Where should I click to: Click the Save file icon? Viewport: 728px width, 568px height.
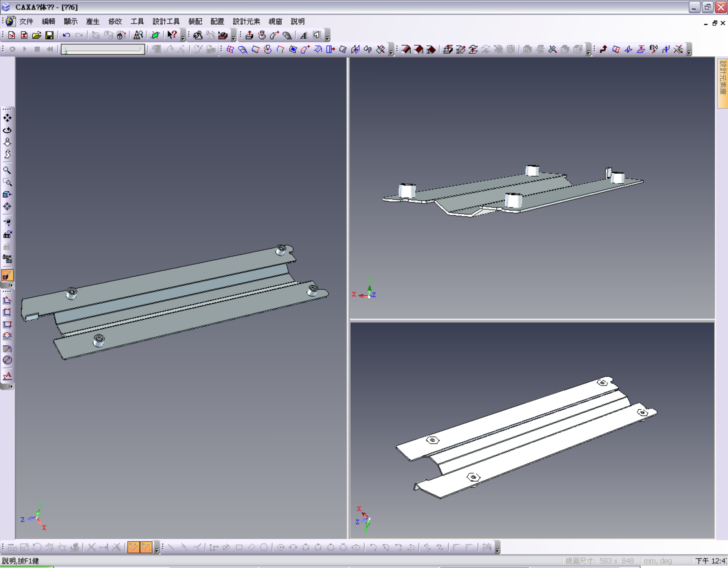click(x=49, y=35)
